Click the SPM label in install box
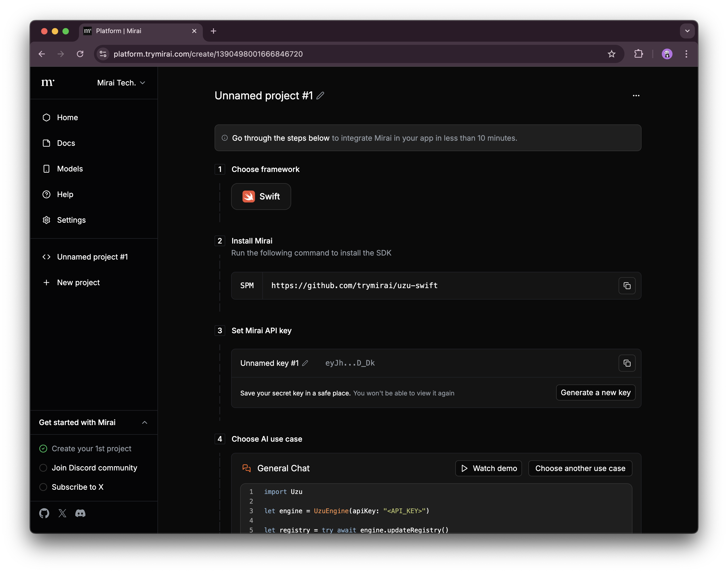The height and width of the screenshot is (573, 728). tap(247, 286)
